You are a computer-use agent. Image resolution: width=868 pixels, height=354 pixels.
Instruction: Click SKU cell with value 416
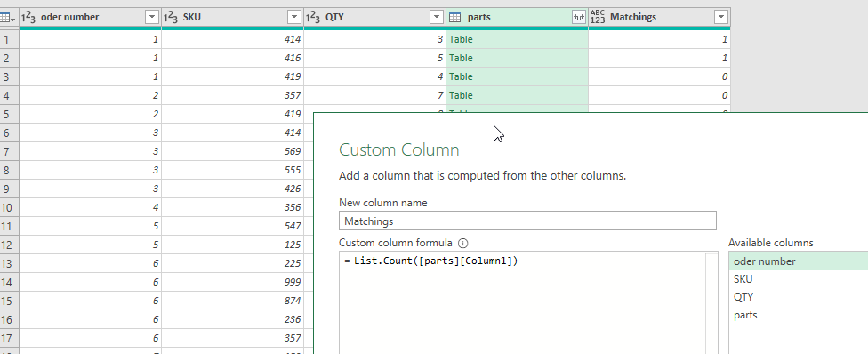tap(232, 58)
